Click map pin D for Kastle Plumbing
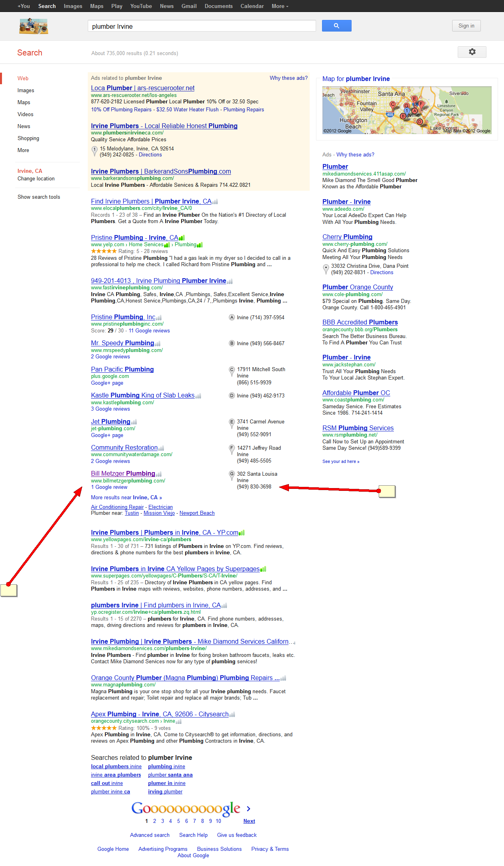Screen dimensions: 504x866 pos(231,396)
